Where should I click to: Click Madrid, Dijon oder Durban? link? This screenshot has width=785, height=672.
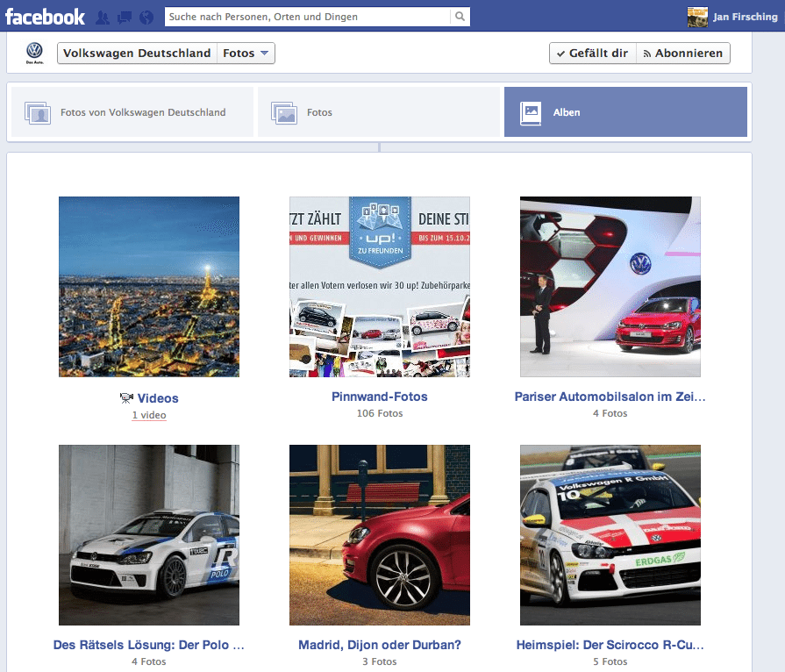[x=380, y=645]
